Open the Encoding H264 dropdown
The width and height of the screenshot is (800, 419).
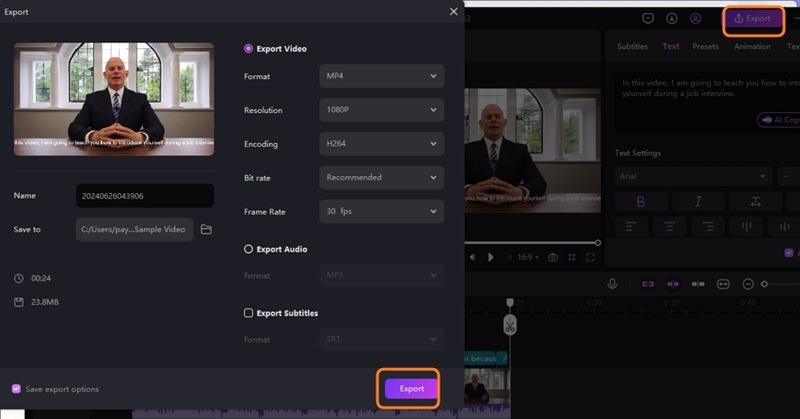[x=382, y=144]
